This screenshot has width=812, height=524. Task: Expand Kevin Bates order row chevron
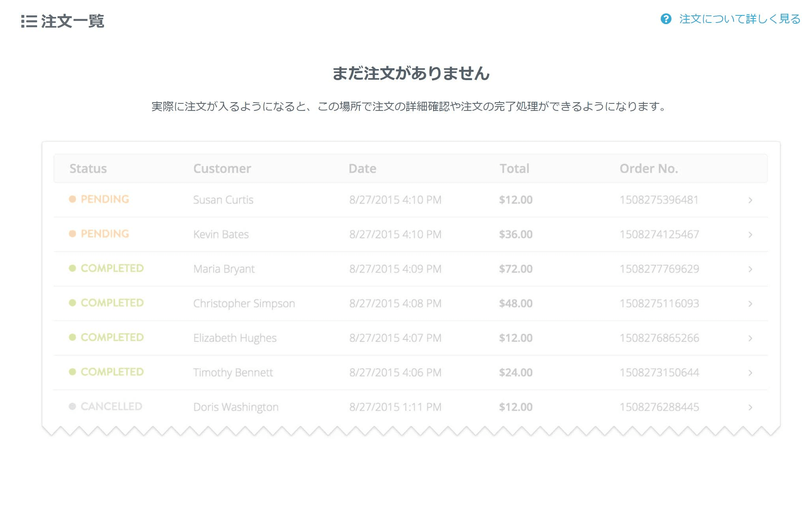(x=750, y=235)
